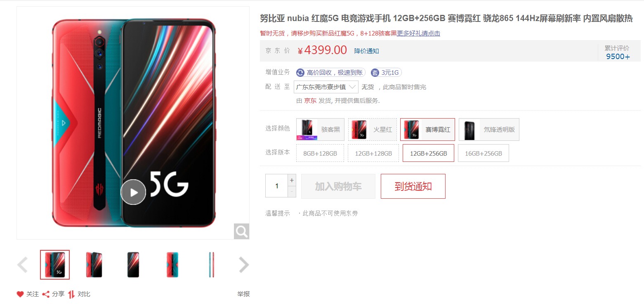Select the 骇客黑 color option

point(320,129)
